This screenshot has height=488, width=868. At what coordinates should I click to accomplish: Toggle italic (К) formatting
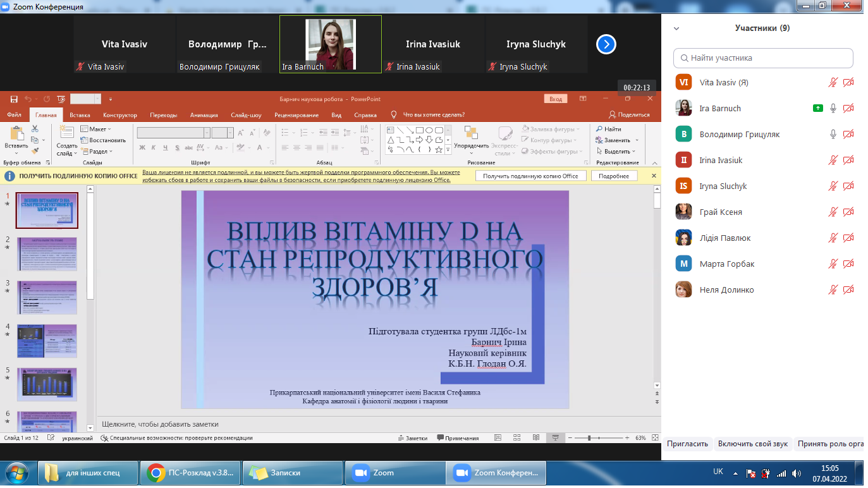[154, 148]
